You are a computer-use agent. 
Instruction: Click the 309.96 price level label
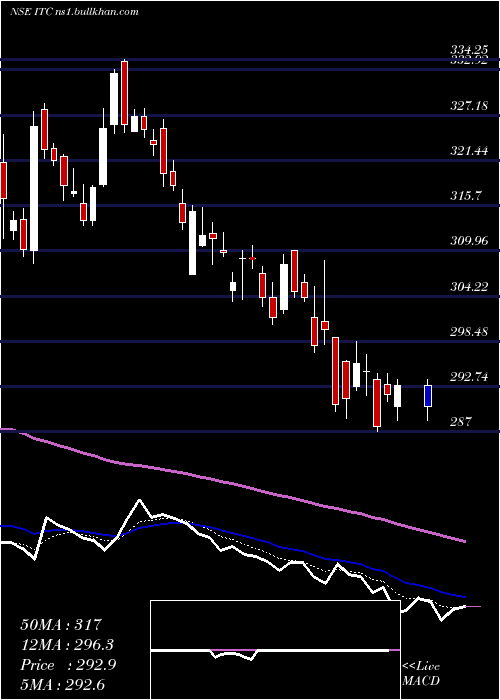(469, 241)
